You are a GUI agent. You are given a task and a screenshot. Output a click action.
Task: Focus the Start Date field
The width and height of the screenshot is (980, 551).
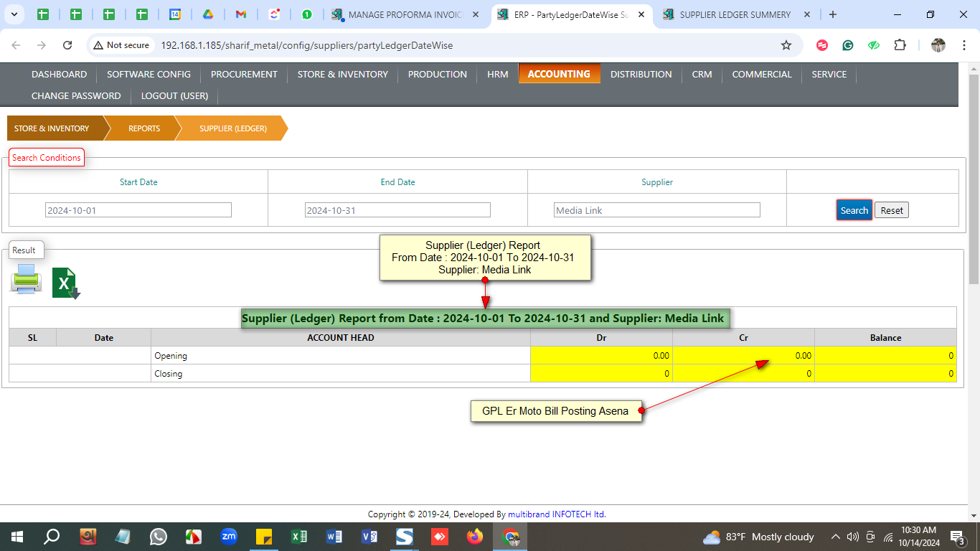coord(138,210)
